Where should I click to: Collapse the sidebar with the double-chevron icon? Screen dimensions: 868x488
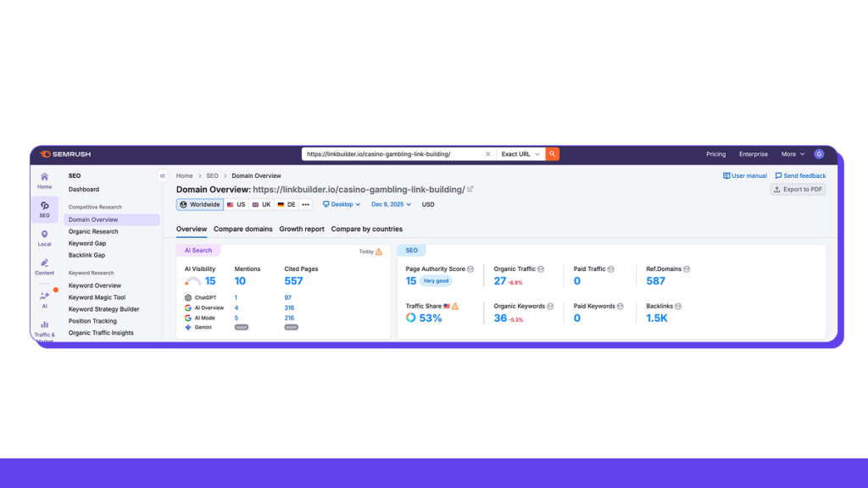(x=162, y=176)
